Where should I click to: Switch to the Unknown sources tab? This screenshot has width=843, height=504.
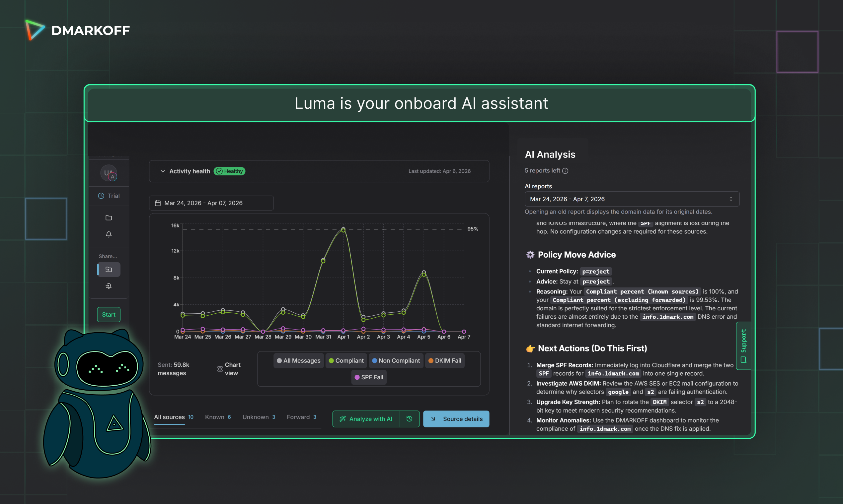(x=258, y=417)
